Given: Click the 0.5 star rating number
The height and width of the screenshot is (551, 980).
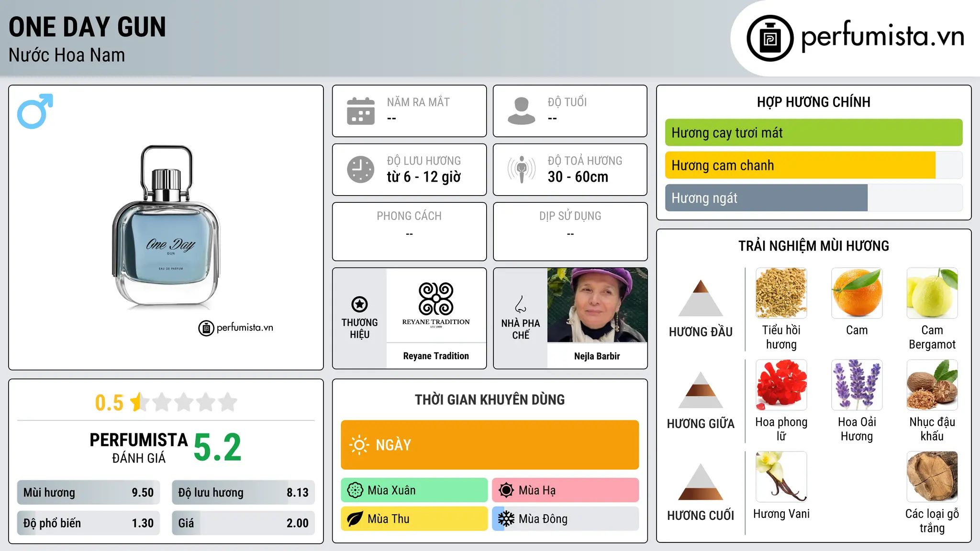Looking at the screenshot, I should (x=109, y=403).
